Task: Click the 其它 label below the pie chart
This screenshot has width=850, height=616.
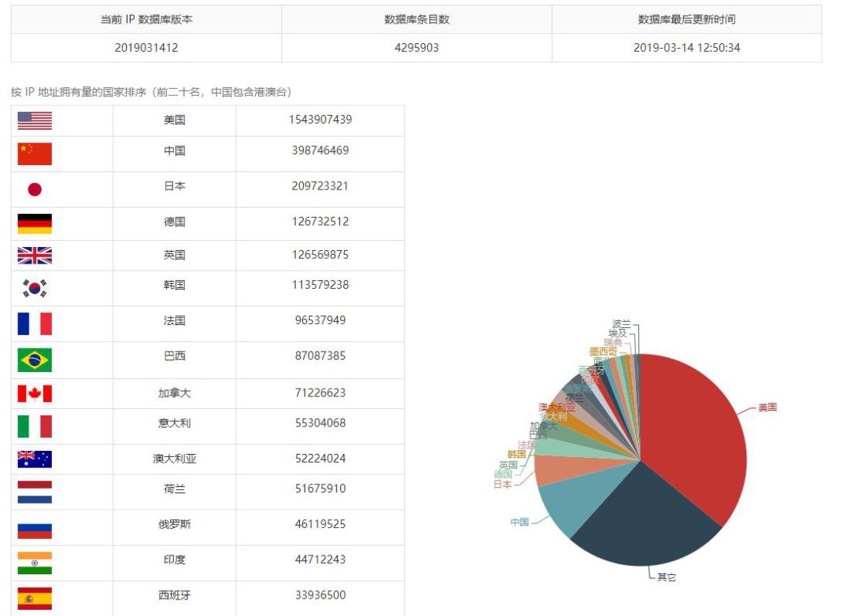Action: 667,577
